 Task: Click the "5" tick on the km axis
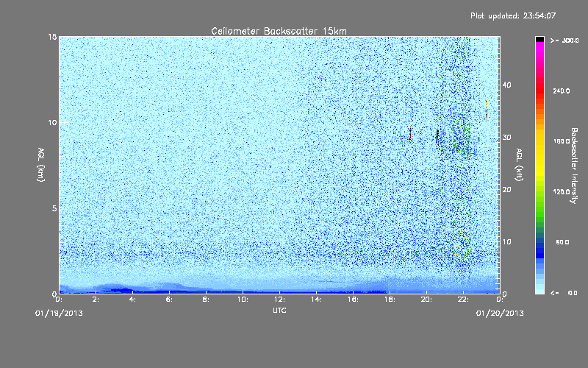click(x=54, y=208)
